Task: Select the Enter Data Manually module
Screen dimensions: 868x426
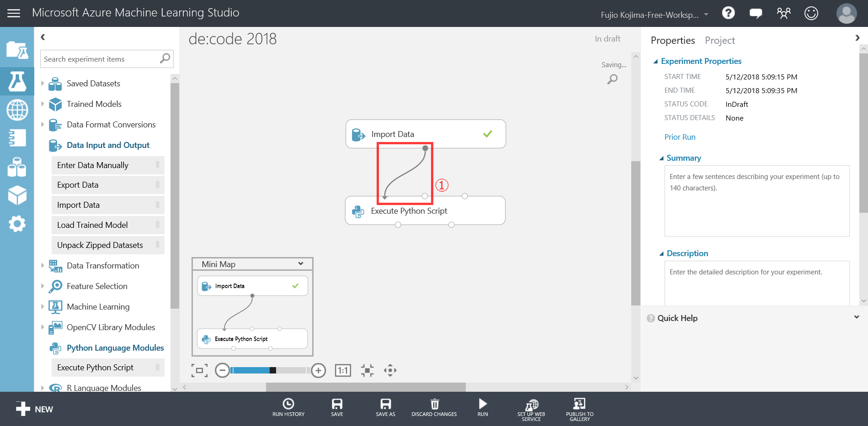Action: click(x=108, y=165)
